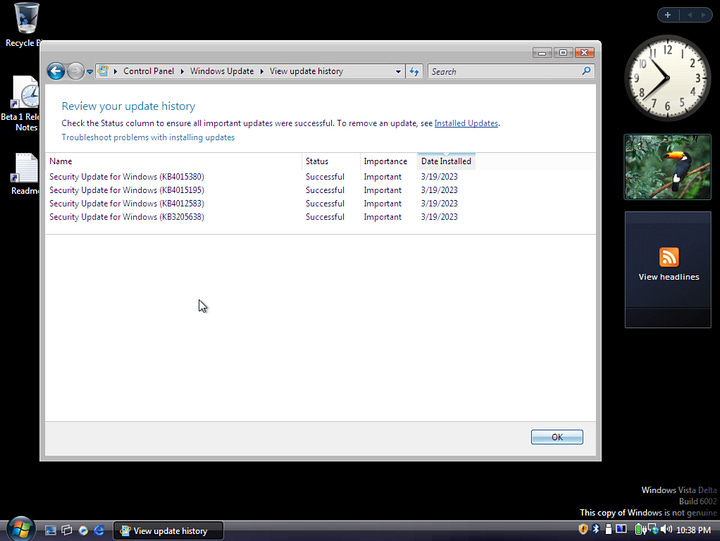Image resolution: width=720 pixels, height=541 pixels.
Task: Open the Windows Start orb
Action: click(20, 530)
